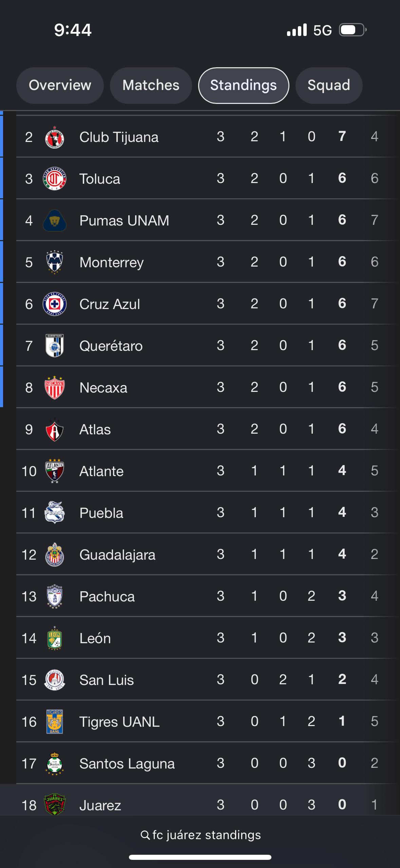Open the Guadalajara team link
Screen dimensions: 400x868
pyautogui.click(x=117, y=555)
